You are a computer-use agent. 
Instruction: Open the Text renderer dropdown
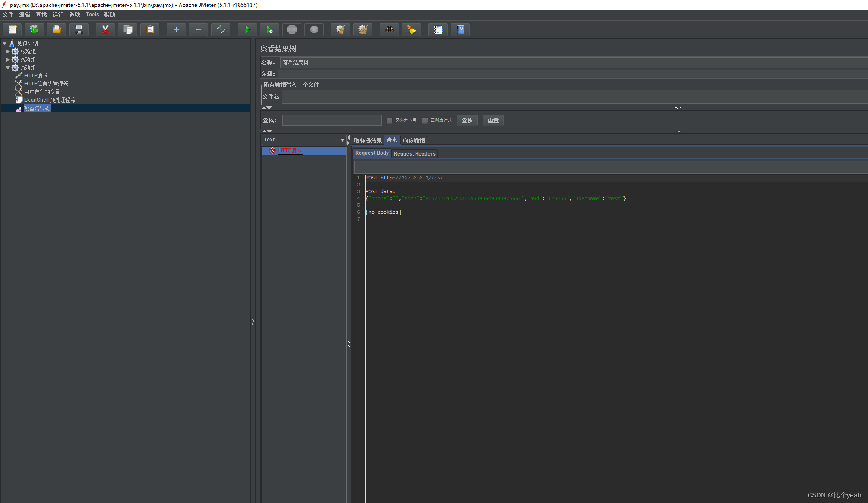[x=342, y=140]
